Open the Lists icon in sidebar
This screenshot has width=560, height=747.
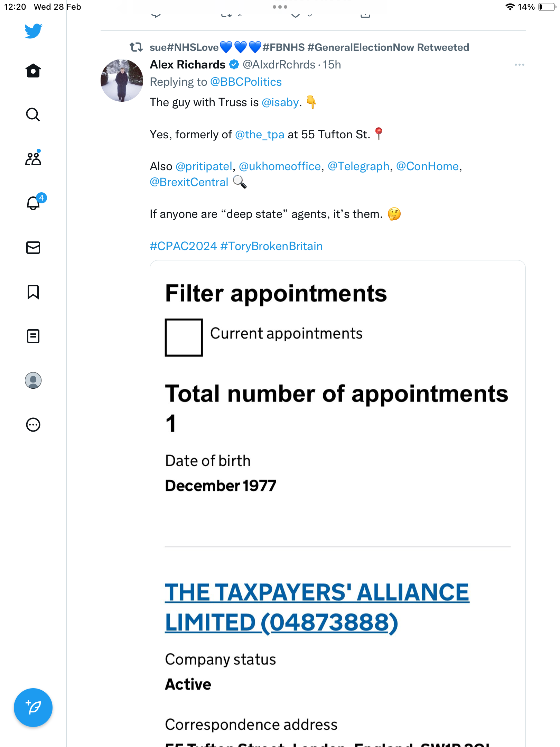tap(33, 336)
